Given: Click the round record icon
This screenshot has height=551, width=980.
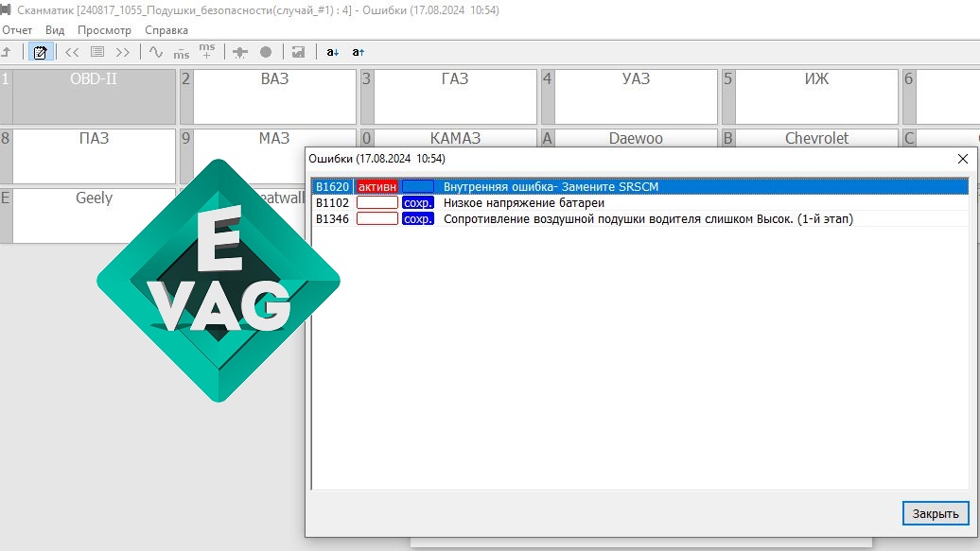Looking at the screenshot, I should pos(266,53).
